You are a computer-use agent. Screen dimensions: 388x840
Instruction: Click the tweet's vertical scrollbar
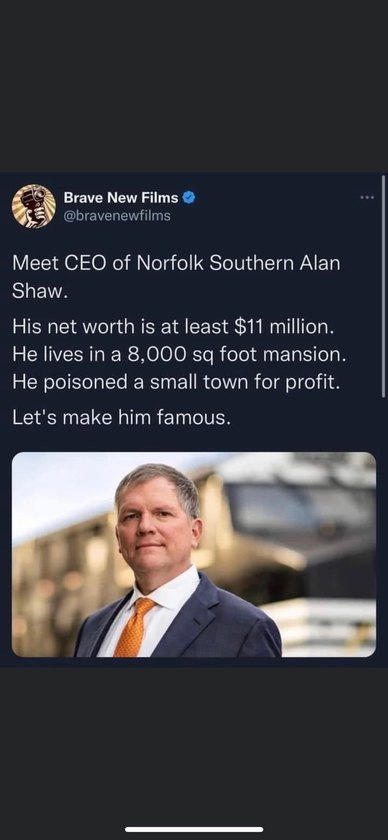tap(384, 287)
